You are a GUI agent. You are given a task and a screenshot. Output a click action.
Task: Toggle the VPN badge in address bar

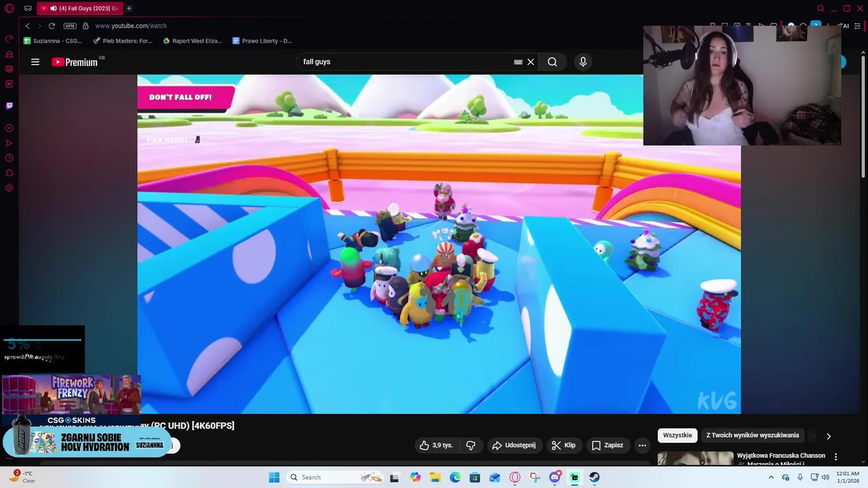(x=70, y=26)
